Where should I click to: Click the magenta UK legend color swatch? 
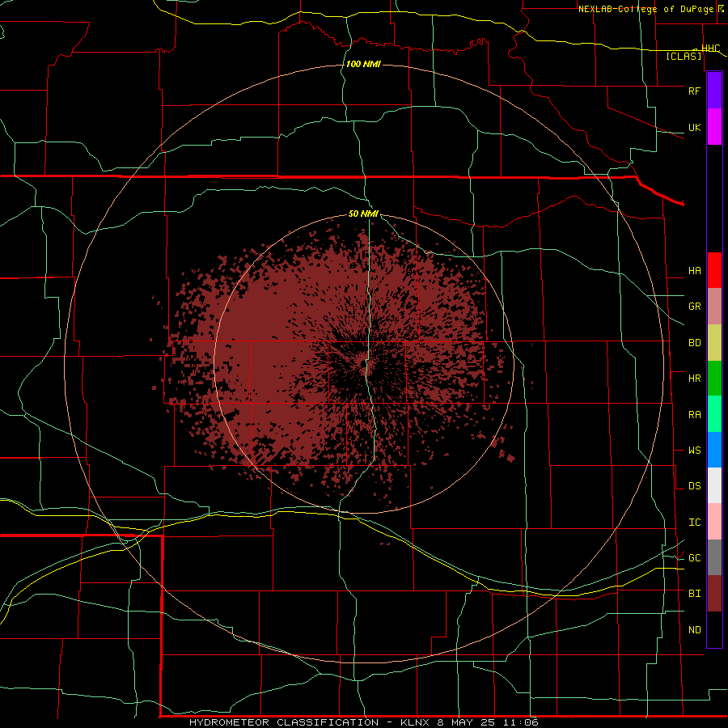pos(714,127)
